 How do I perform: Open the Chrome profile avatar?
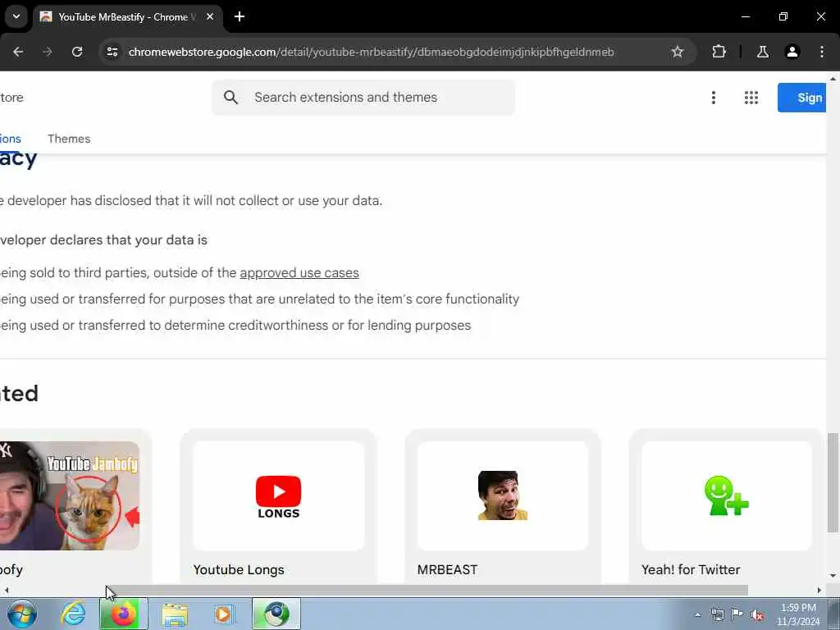click(x=792, y=52)
